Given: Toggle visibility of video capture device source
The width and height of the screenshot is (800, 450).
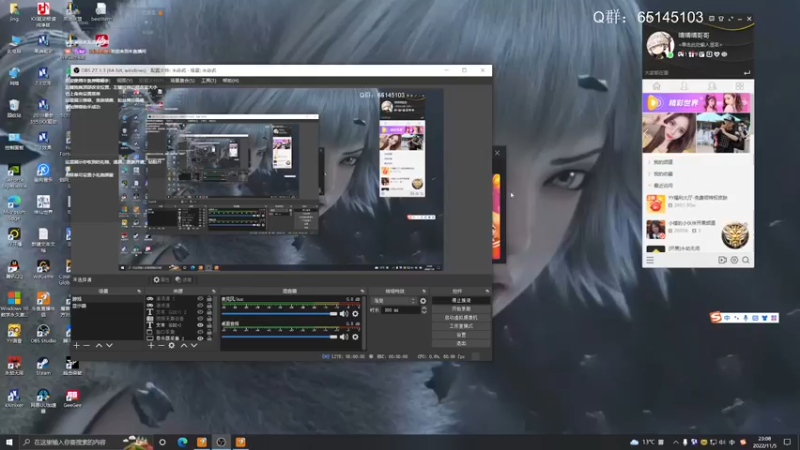Looking at the screenshot, I should click(x=200, y=318).
